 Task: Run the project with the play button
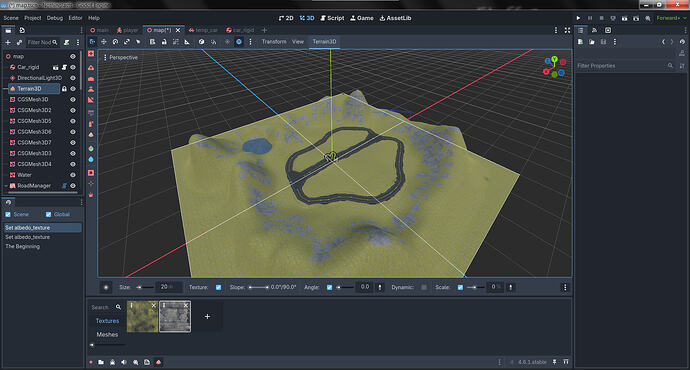[578, 18]
